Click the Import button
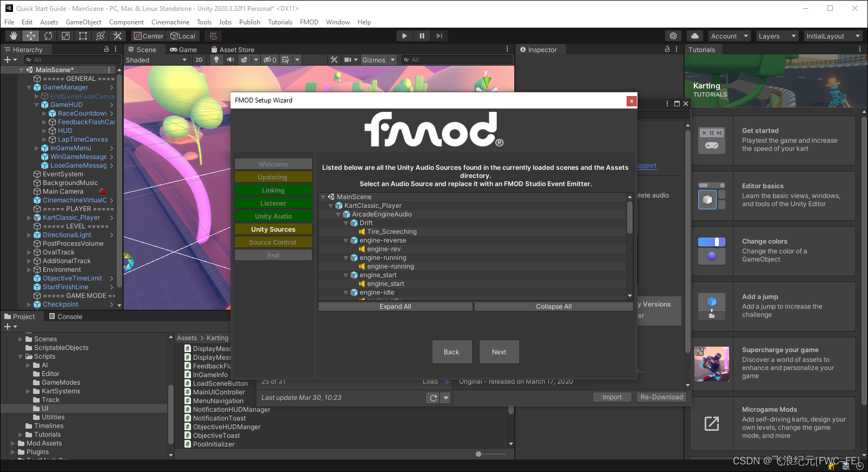Image resolution: width=868 pixels, height=472 pixels. coord(612,397)
